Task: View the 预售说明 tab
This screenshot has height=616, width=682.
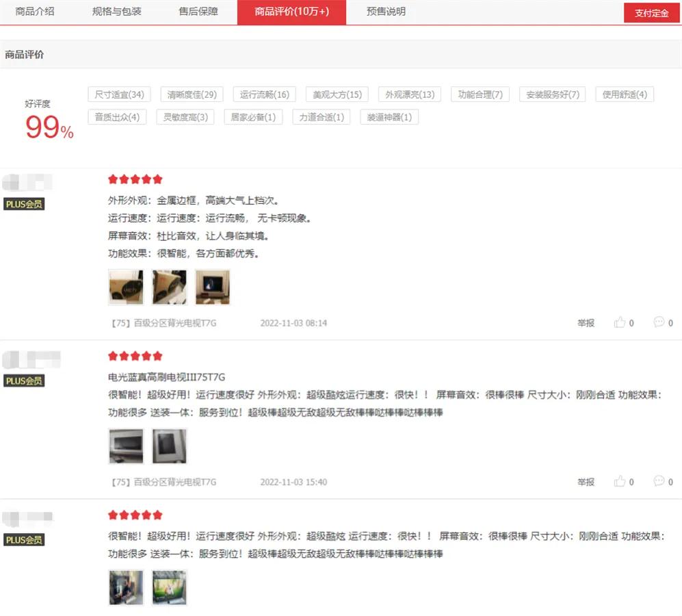Action: [x=386, y=12]
